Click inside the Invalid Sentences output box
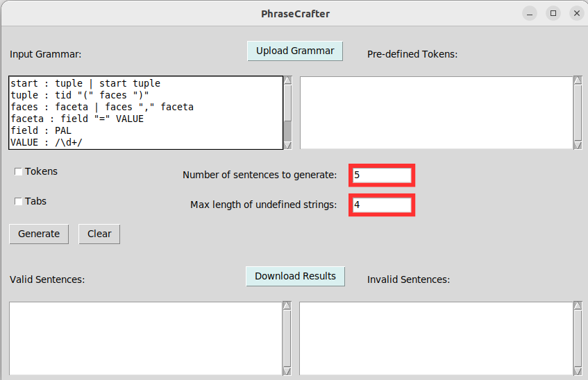The image size is (588, 380). tap(435, 338)
